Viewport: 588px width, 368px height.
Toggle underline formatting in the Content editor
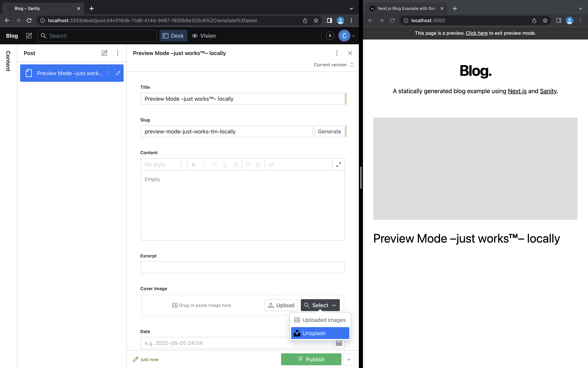(x=225, y=165)
